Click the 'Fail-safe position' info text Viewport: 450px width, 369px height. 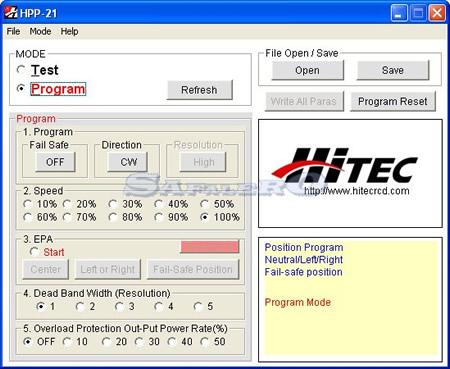click(x=304, y=272)
